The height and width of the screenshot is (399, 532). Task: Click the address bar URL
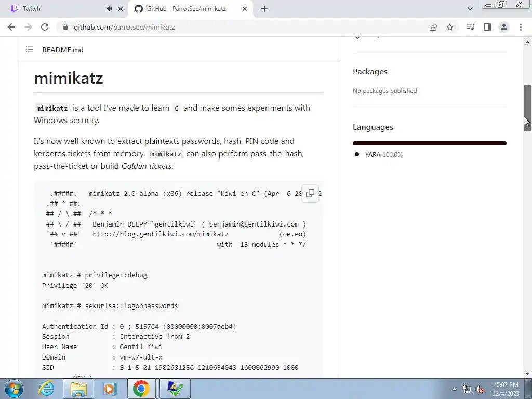point(124,27)
